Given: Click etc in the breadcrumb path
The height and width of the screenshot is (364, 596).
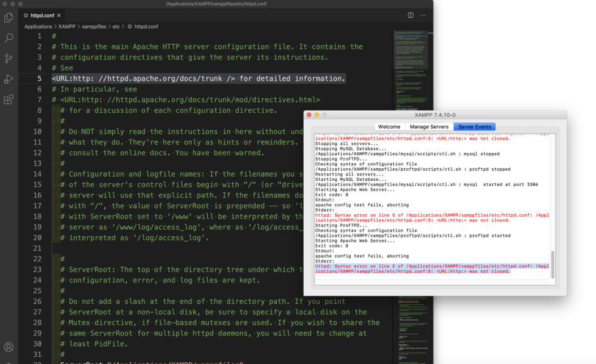Looking at the screenshot, I should point(116,27).
